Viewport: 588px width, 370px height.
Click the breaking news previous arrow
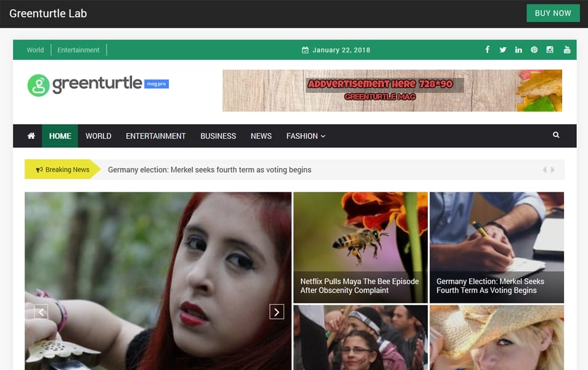(544, 169)
